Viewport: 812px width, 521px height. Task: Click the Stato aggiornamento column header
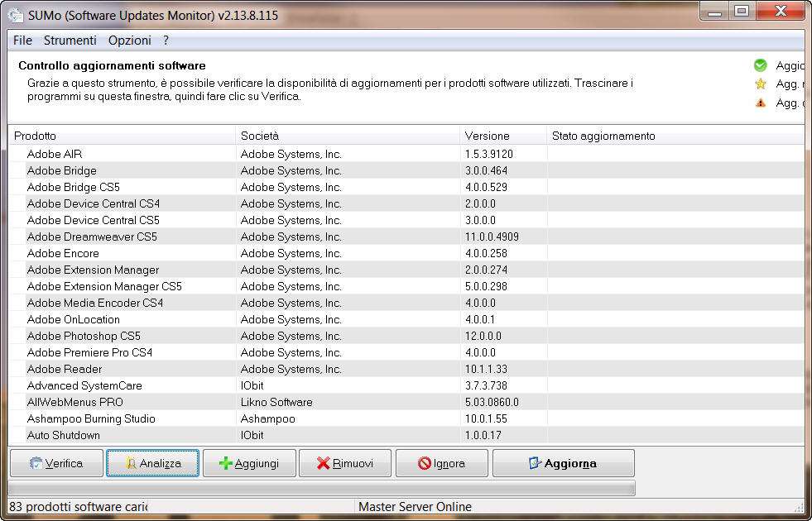point(675,136)
